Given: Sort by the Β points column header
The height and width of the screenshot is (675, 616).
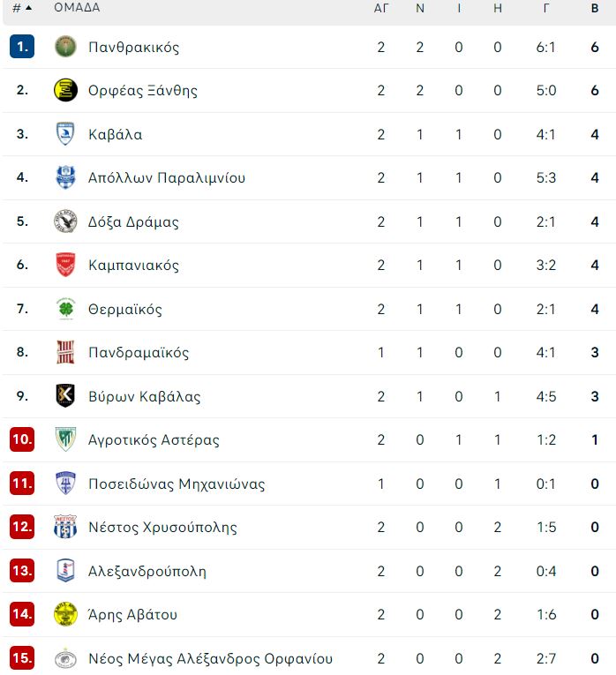Looking at the screenshot, I should point(595,8).
